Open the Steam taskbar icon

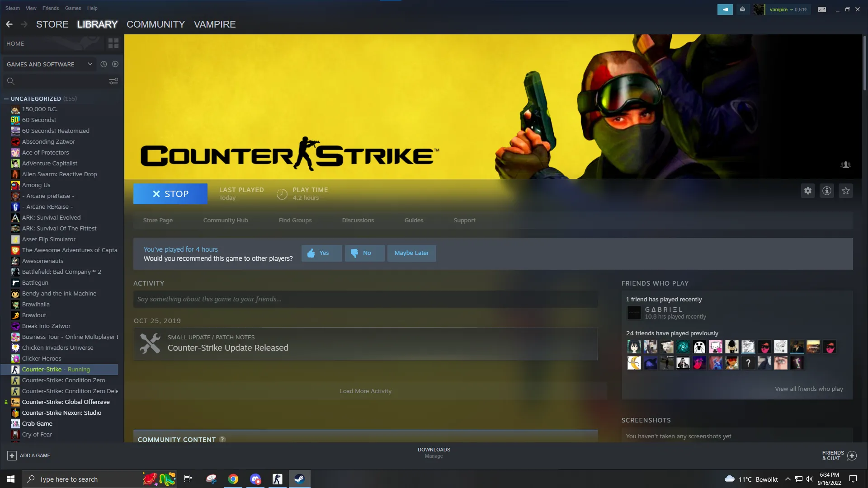point(300,479)
